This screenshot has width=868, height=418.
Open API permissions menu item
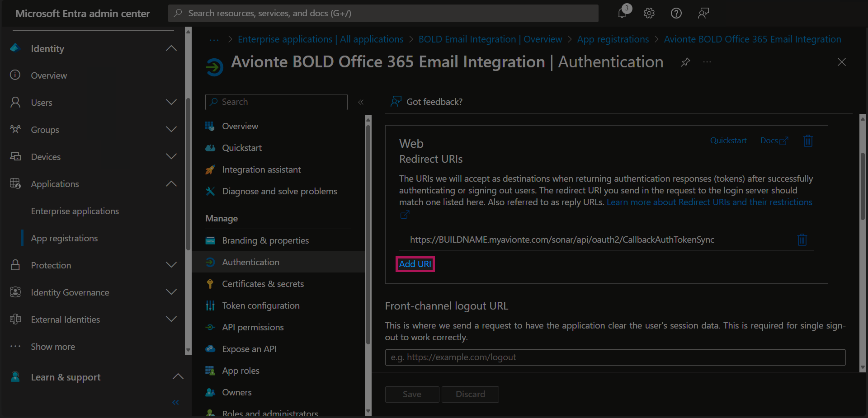coord(253,327)
